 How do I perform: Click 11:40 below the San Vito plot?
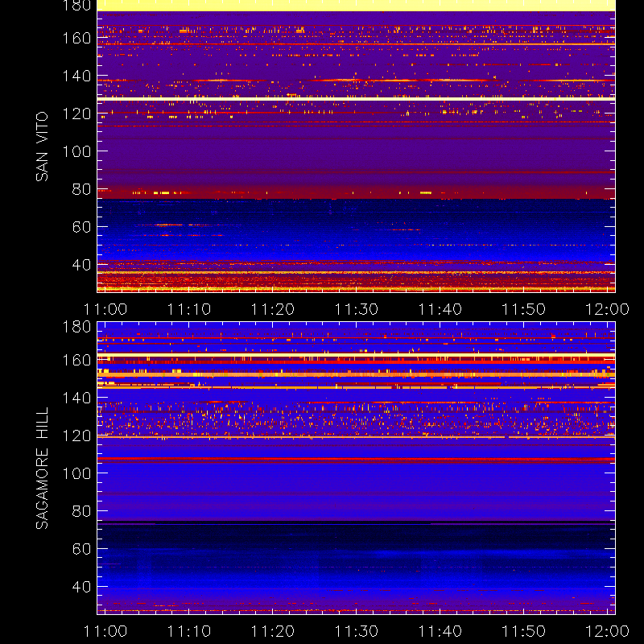(440, 309)
